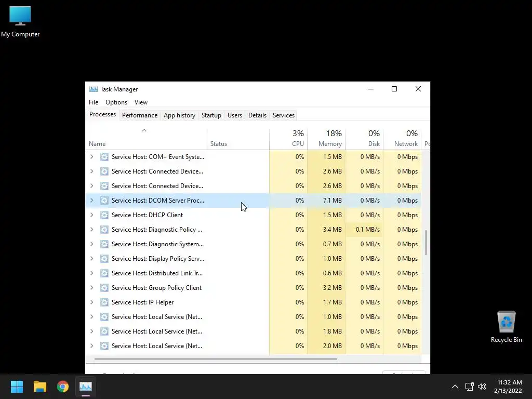Click the gear icon beside Display Policy Service
Screen dimensions: 532x399
(104, 259)
